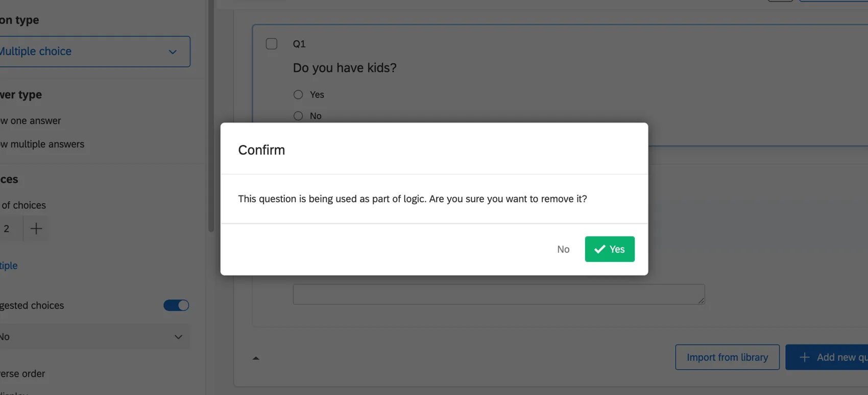Click the Edit multiple link

(9, 265)
